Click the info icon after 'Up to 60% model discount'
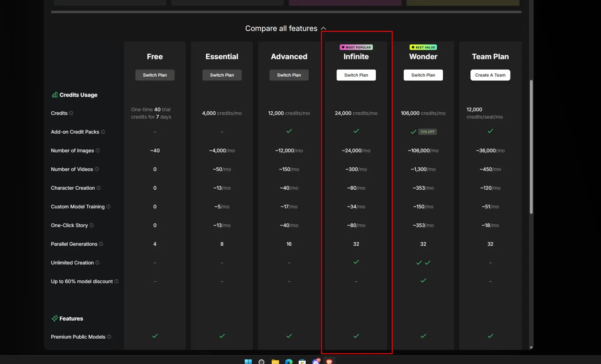This screenshot has width=601, height=364. (116, 281)
